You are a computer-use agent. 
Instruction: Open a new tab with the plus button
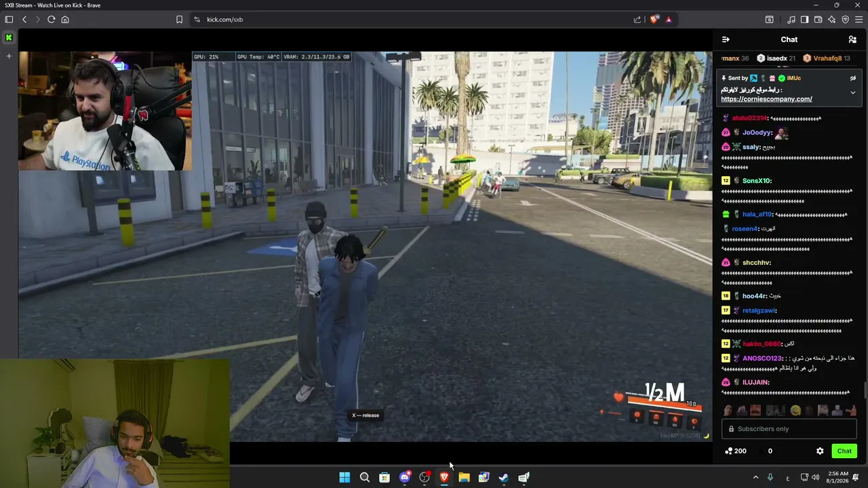[9, 56]
